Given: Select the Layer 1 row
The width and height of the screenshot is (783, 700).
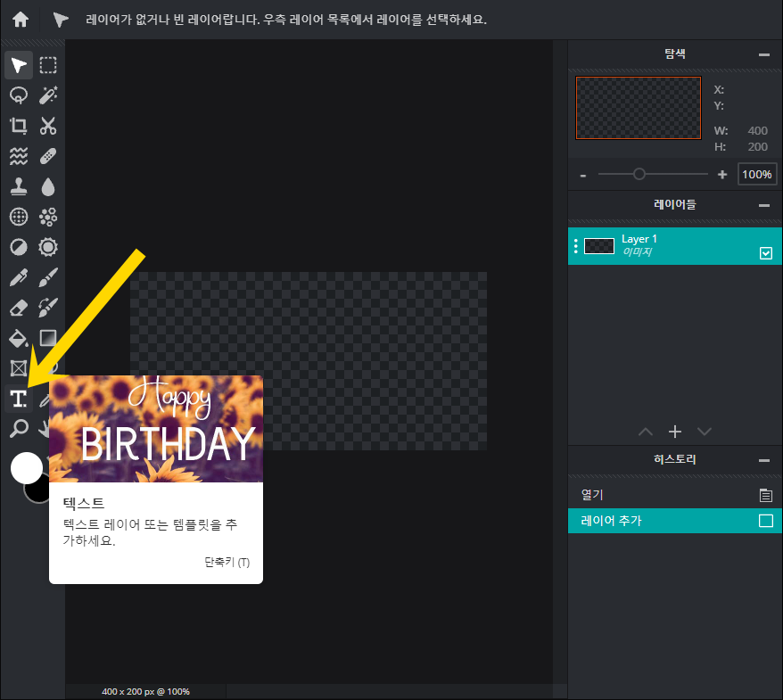Looking at the screenshot, I should click(x=674, y=246).
